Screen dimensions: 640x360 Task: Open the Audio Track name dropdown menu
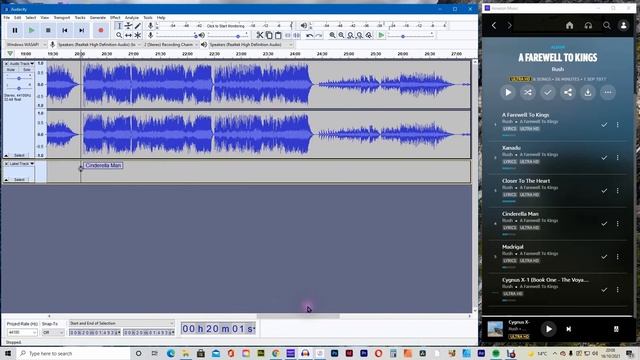[22, 64]
